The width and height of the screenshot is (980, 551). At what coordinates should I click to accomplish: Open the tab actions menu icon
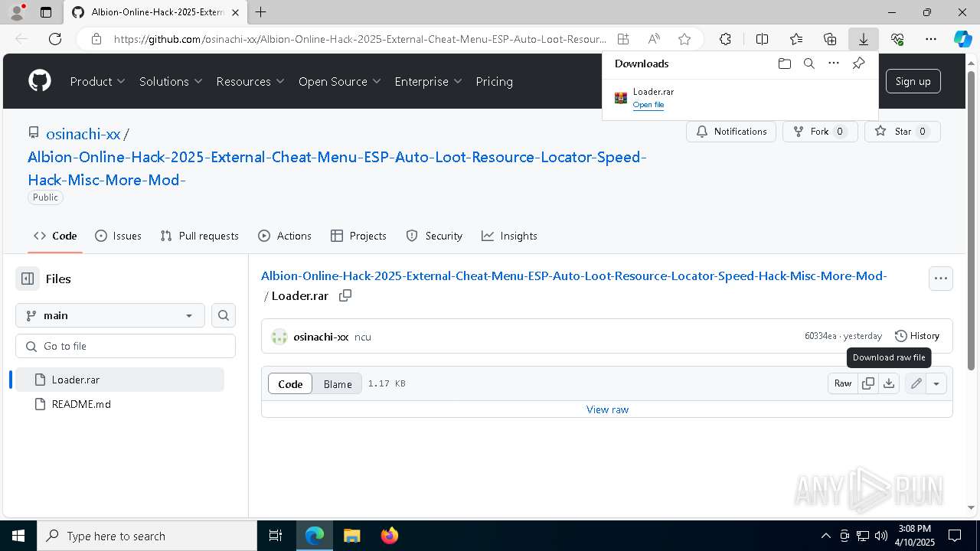pos(46,12)
